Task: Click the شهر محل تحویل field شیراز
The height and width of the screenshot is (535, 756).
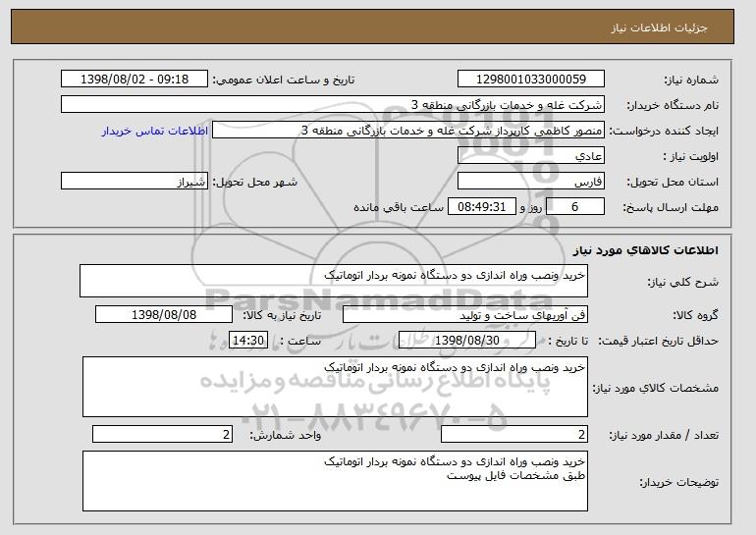Action: (x=135, y=182)
